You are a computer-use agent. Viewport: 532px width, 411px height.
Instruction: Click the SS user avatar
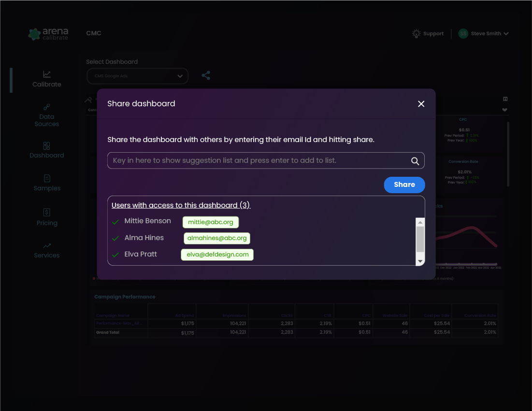(463, 34)
